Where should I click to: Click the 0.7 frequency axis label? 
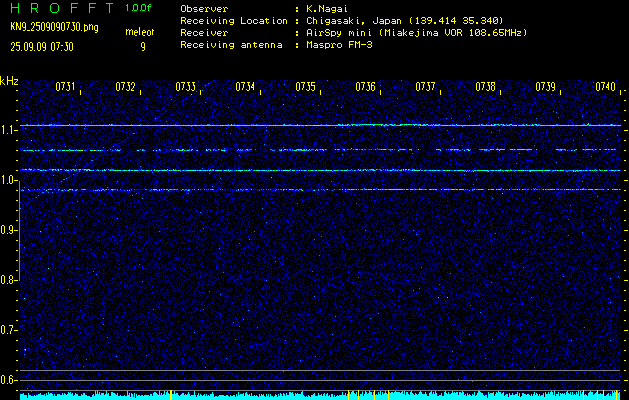click(x=8, y=330)
